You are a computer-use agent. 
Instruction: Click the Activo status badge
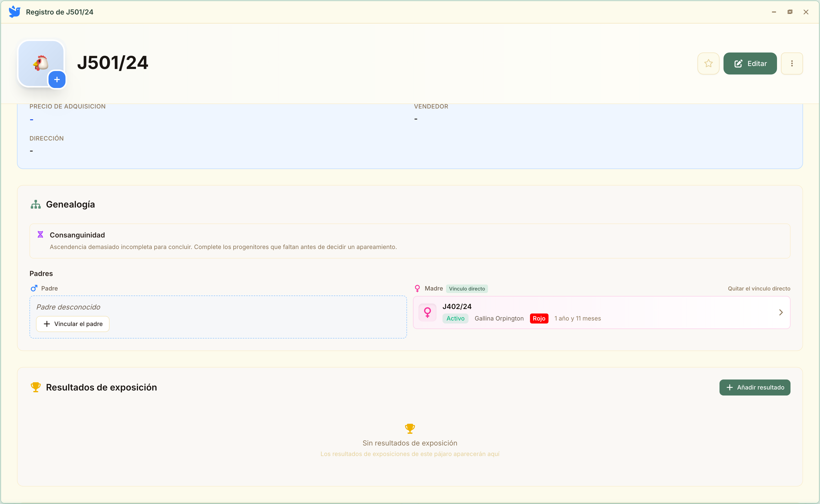point(455,318)
